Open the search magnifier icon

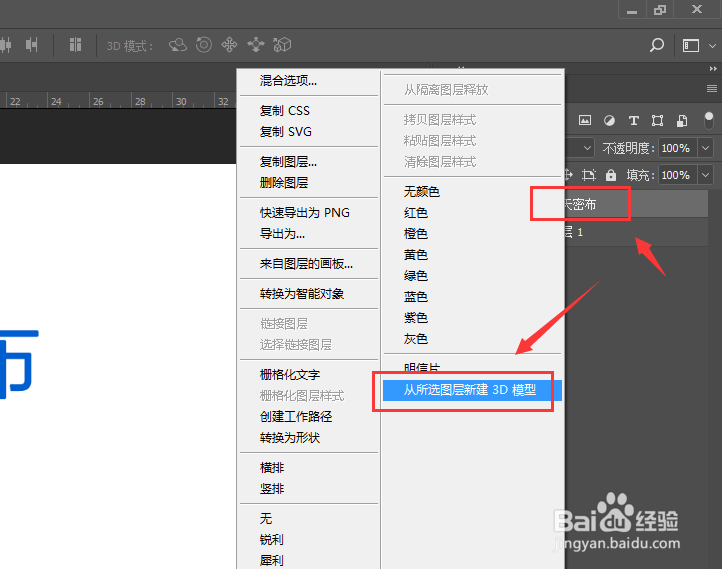click(x=657, y=45)
